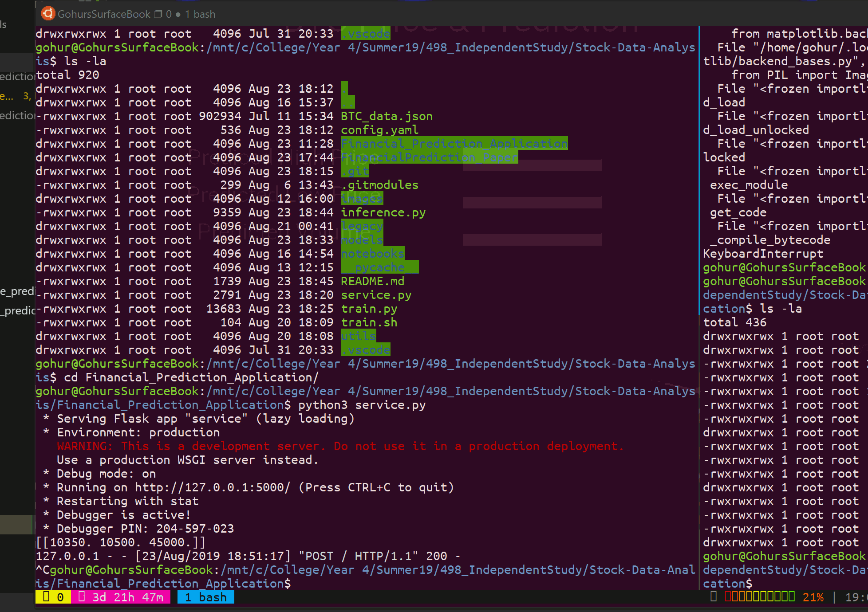The height and width of the screenshot is (612, 868).
Task: Click the 21% battery percentage readout
Action: pos(813,597)
